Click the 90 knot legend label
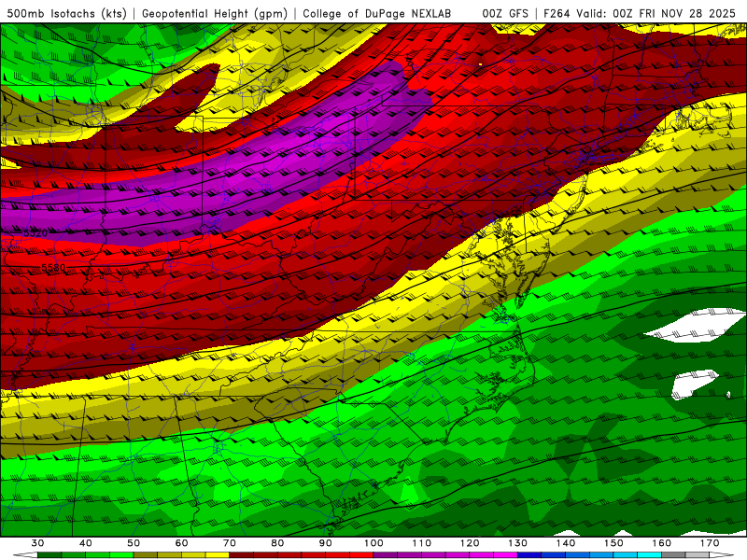Image resolution: width=747 pixels, height=560 pixels. click(x=326, y=543)
